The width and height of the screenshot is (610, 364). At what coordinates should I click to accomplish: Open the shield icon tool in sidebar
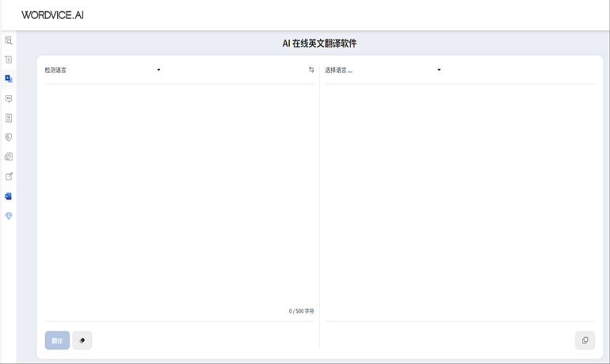click(x=9, y=137)
